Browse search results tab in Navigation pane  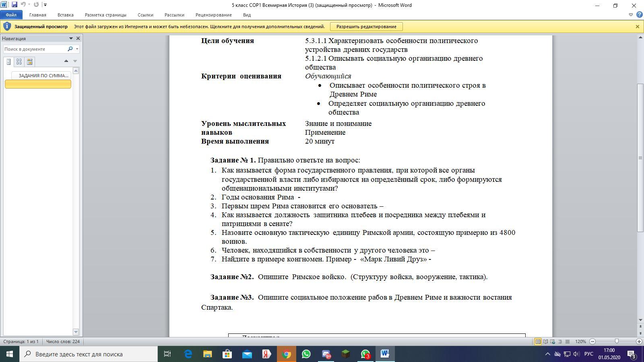tap(29, 62)
